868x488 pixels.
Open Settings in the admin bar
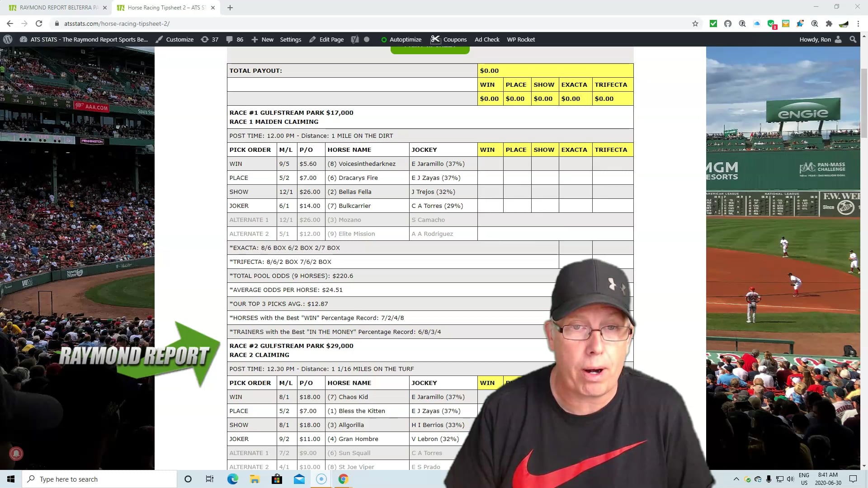(290, 39)
